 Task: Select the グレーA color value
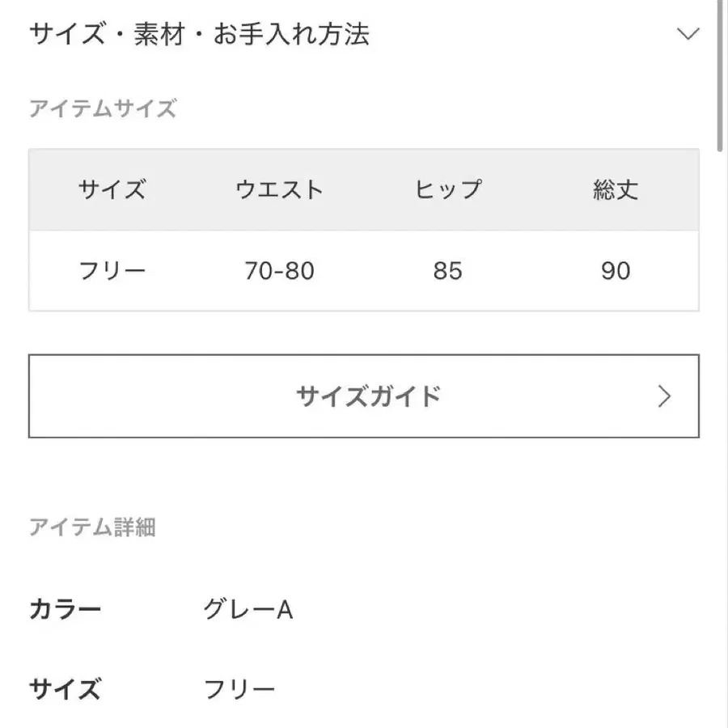tap(248, 609)
